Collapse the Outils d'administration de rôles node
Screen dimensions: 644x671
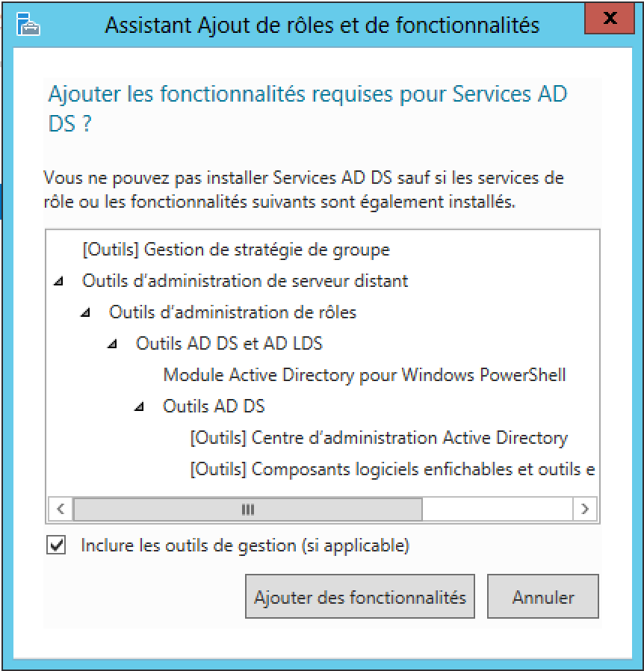tap(85, 313)
